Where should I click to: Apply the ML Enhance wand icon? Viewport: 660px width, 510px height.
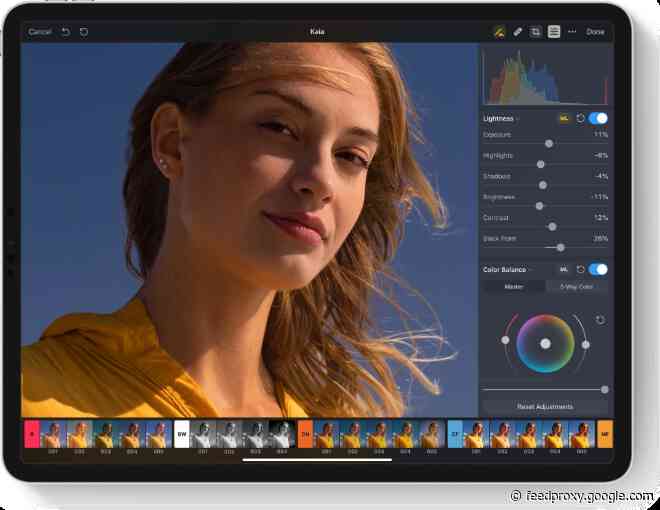click(x=499, y=32)
